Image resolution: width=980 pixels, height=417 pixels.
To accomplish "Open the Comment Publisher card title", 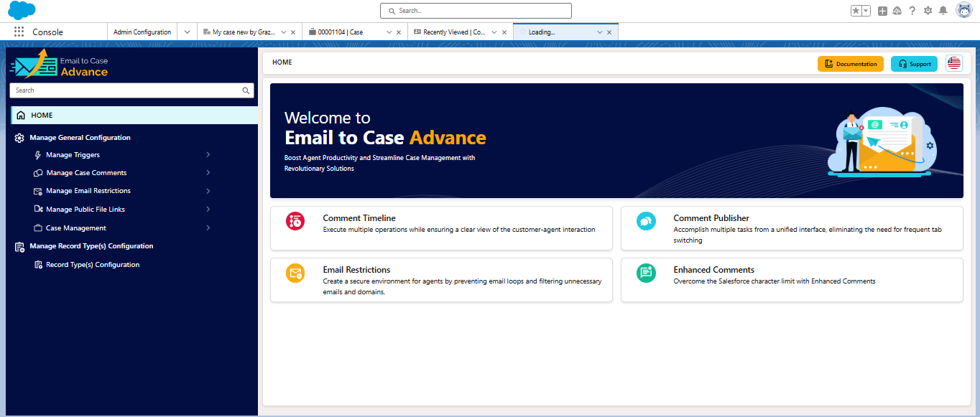I will pos(711,218).
